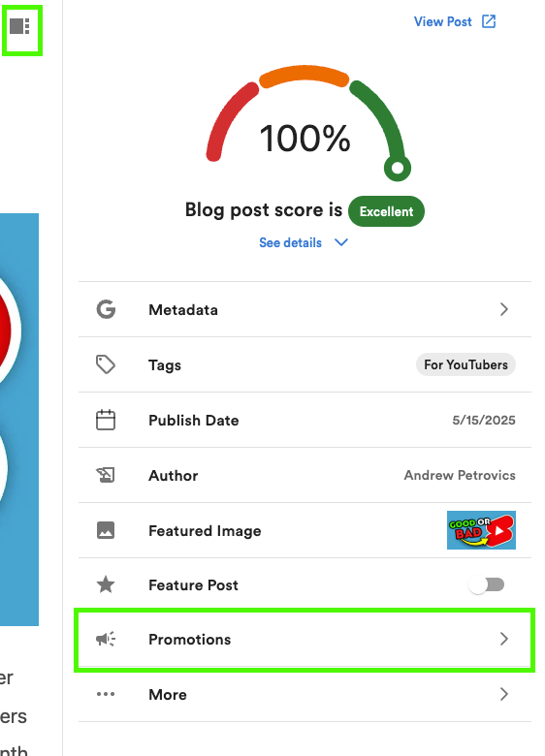Expand See details dropdown arrow
Screen dimensions: 545x756
[x=341, y=242]
